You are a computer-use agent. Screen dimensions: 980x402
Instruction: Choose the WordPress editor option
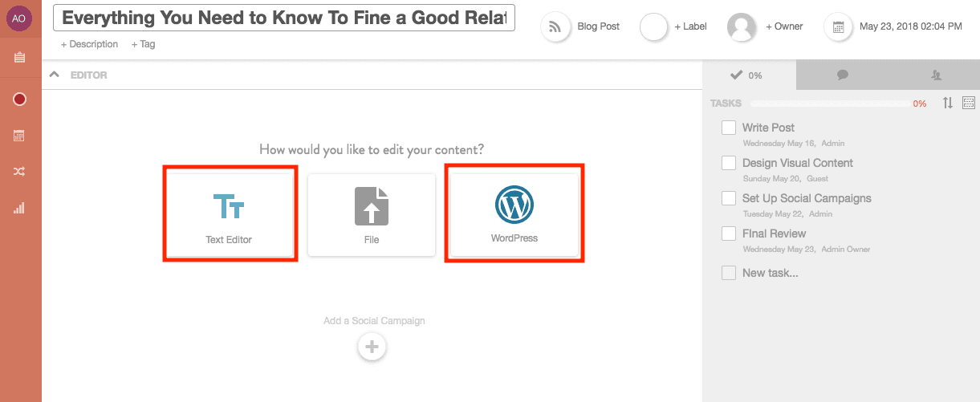pos(514,214)
